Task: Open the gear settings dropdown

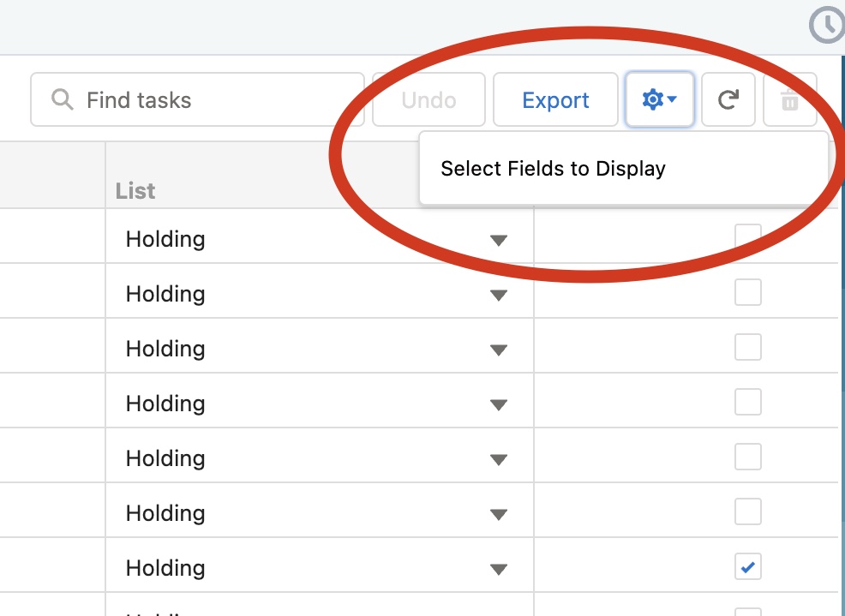Action: point(659,99)
